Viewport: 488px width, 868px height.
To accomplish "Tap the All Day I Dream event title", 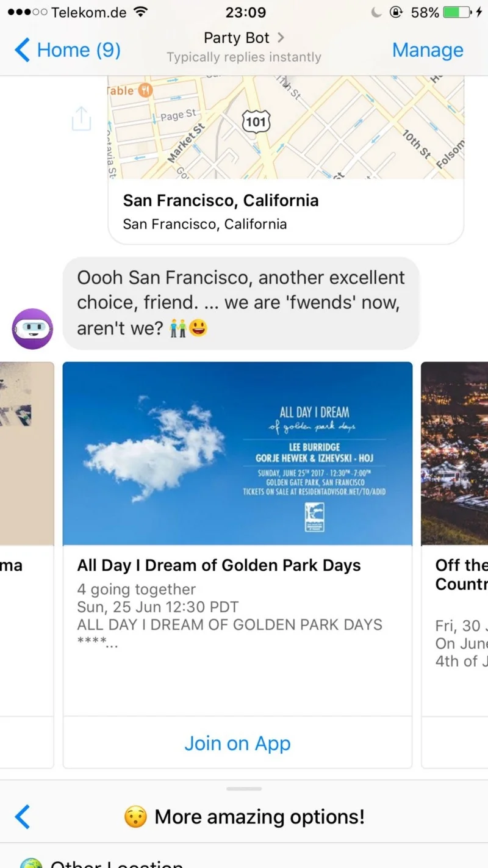I will tap(219, 566).
